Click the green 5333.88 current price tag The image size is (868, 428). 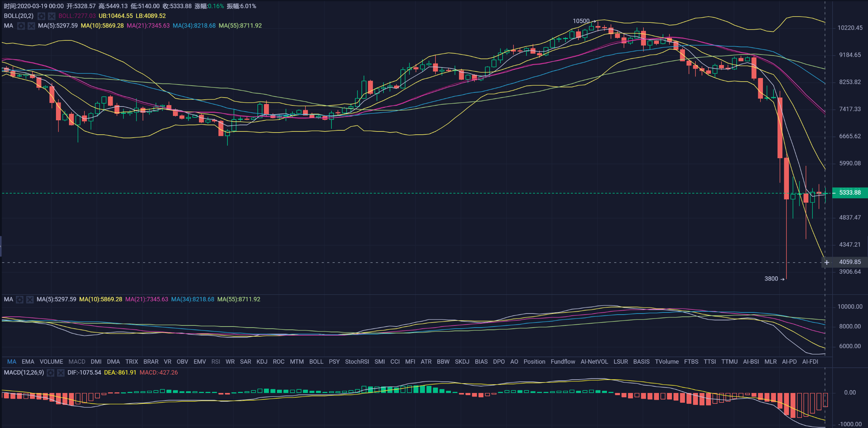click(x=850, y=193)
